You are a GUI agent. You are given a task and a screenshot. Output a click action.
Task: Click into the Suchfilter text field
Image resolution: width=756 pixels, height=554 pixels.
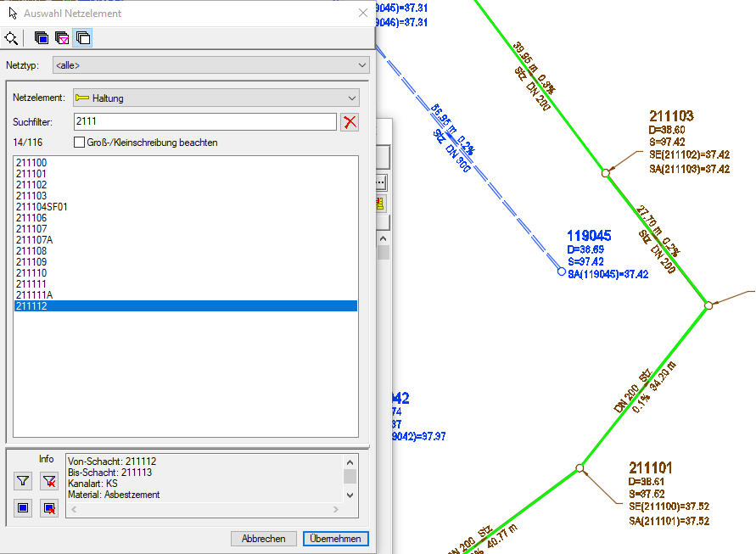(204, 122)
